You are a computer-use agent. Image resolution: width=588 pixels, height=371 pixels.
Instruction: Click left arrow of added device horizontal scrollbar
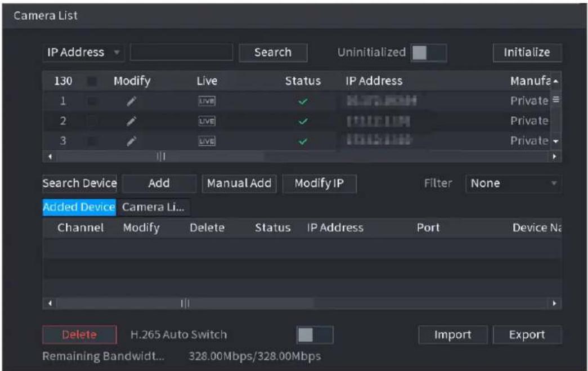tap(50, 303)
